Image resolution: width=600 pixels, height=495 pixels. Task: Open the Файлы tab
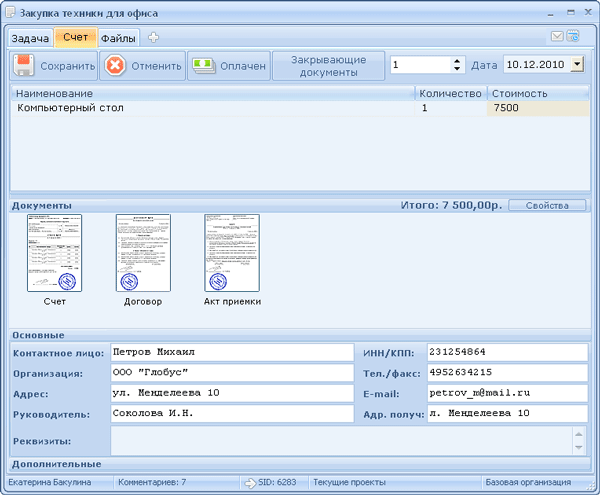[118, 38]
